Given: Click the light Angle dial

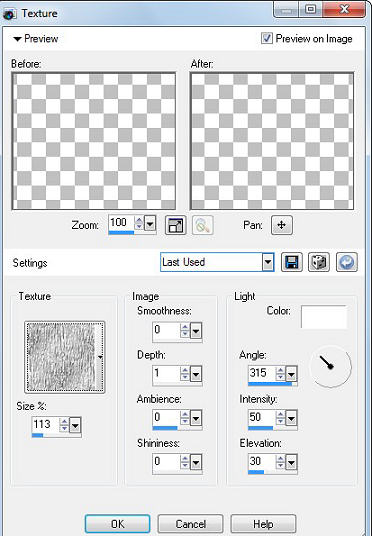Looking at the screenshot, I should tap(330, 367).
